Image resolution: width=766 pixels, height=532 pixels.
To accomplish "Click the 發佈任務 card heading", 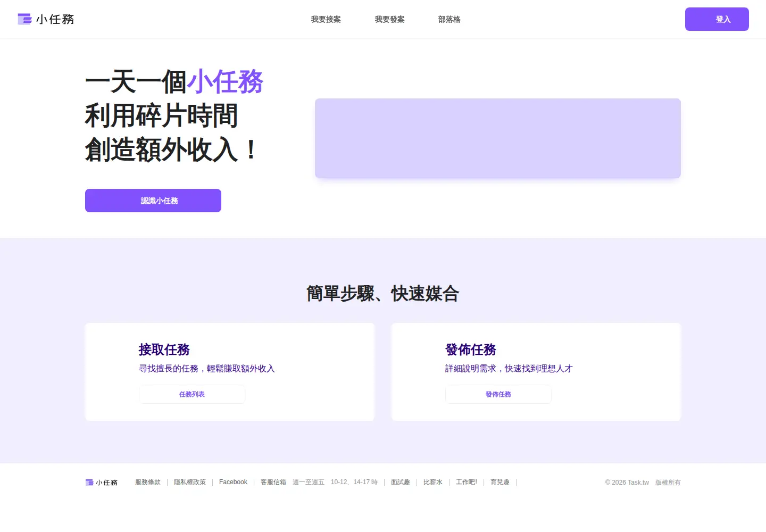I will (x=471, y=350).
